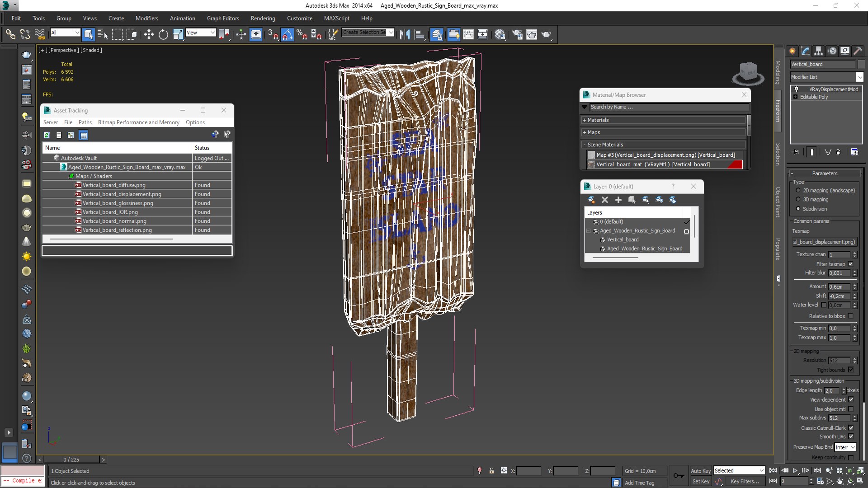The height and width of the screenshot is (488, 868).
Task: Toggle the Filter texmap checkbox
Action: [851, 264]
